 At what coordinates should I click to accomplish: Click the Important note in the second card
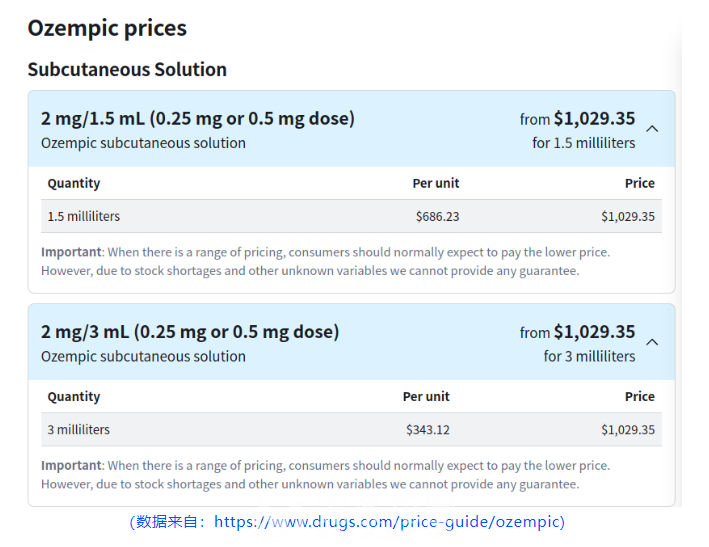(x=326, y=475)
